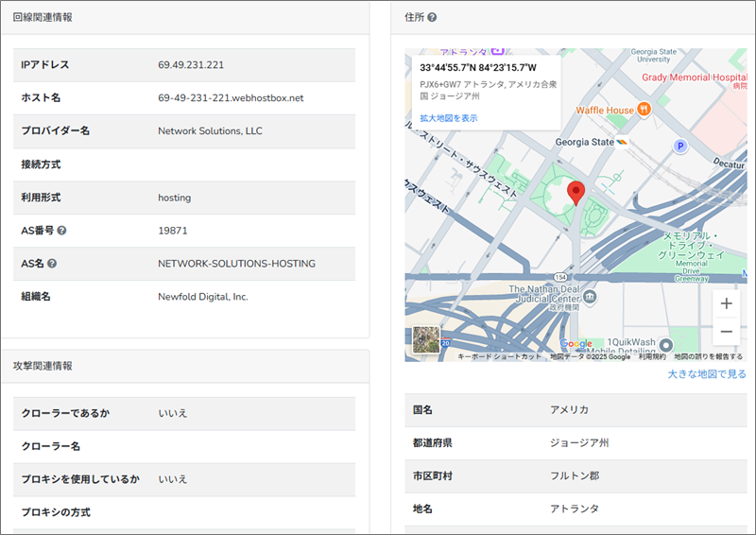
Task: Click the Georgia State transit station icon
Action: pyautogui.click(x=622, y=143)
